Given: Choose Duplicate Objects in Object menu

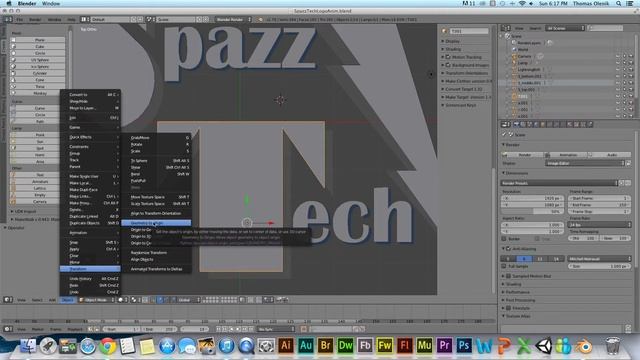Looking at the screenshot, I should (90, 223).
